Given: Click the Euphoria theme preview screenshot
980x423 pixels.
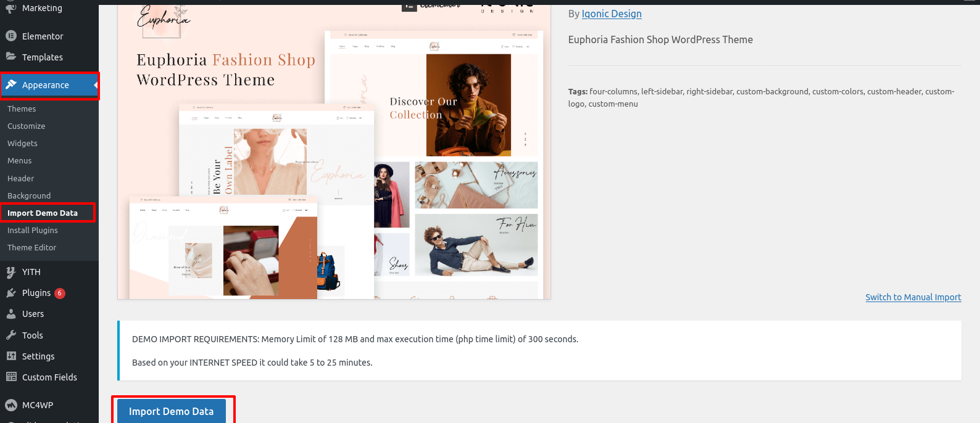Looking at the screenshot, I should (334, 152).
